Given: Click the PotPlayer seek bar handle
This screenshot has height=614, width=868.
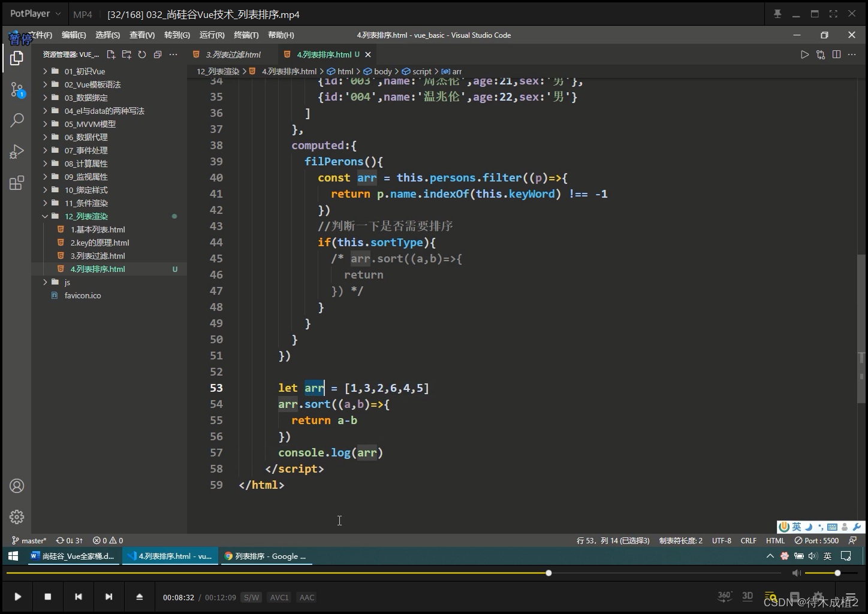Looking at the screenshot, I should [548, 573].
